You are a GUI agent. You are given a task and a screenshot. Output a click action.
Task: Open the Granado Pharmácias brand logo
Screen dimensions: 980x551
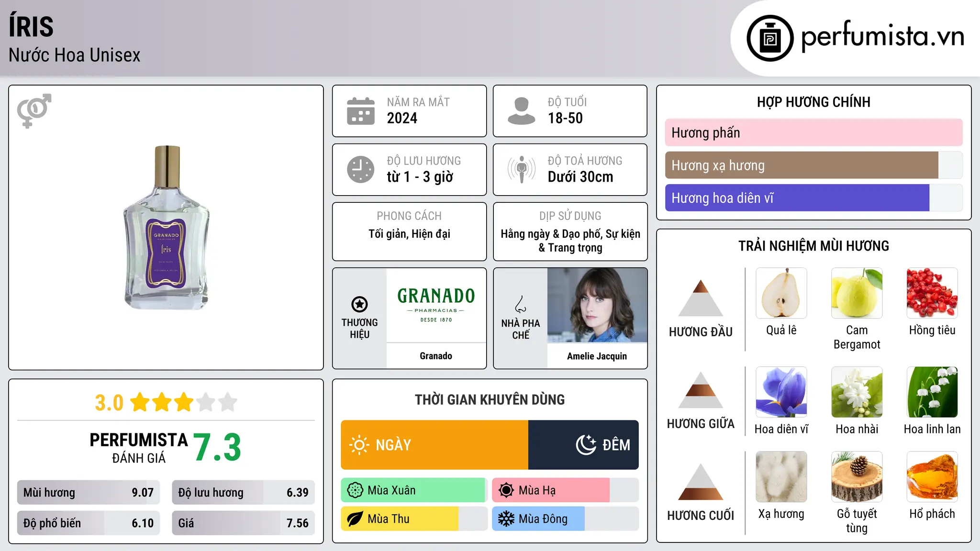pyautogui.click(x=436, y=305)
